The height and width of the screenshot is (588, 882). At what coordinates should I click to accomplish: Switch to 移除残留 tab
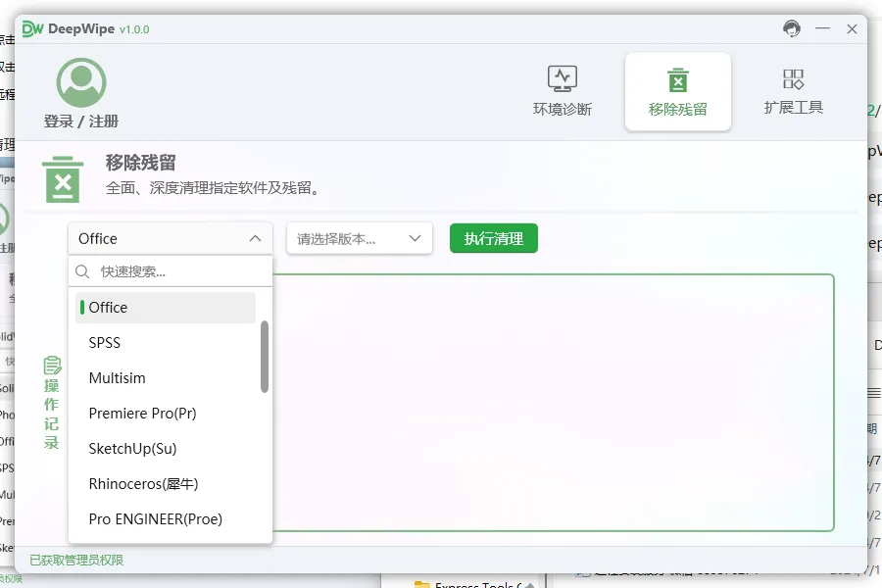pos(678,92)
